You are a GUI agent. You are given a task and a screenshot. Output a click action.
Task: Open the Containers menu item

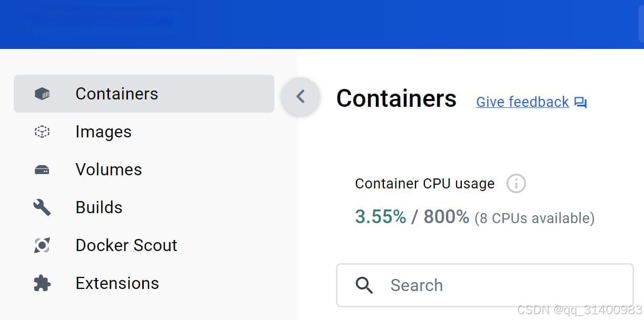[x=144, y=94]
